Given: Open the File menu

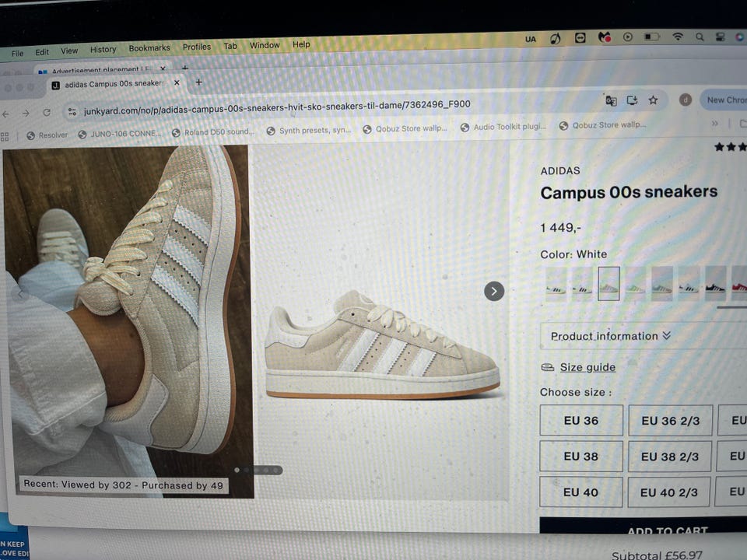Looking at the screenshot, I should pyautogui.click(x=17, y=54).
